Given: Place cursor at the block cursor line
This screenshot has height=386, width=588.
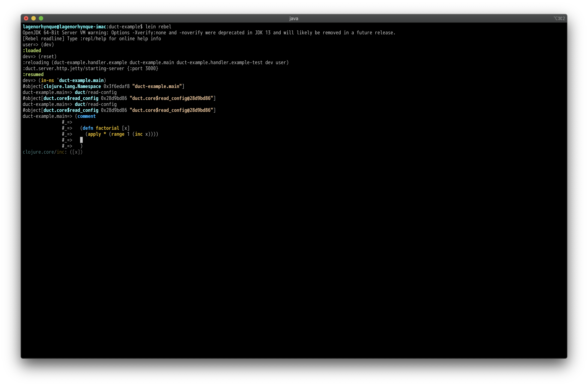Looking at the screenshot, I should tap(81, 140).
